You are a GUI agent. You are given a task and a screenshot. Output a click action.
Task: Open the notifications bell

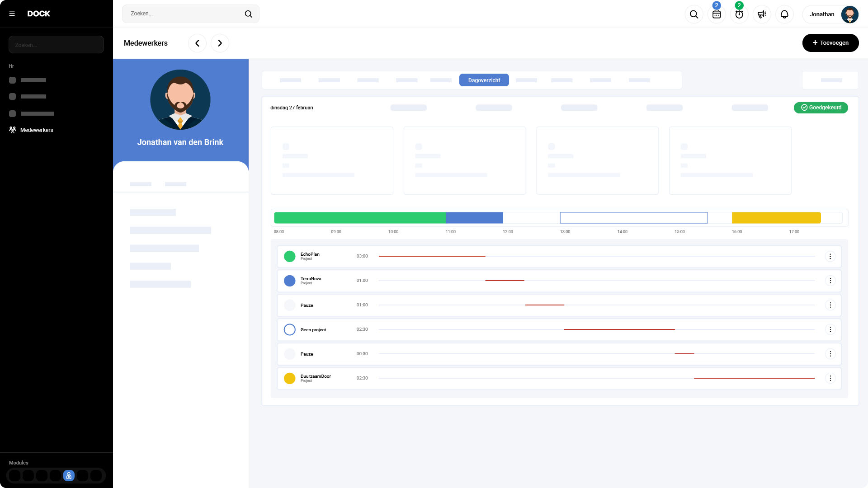[784, 14]
